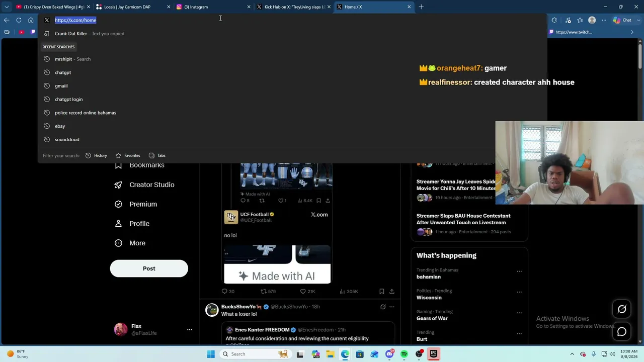Choose the recent search mrshipit
This screenshot has height=362, width=644.
pyautogui.click(x=292, y=59)
